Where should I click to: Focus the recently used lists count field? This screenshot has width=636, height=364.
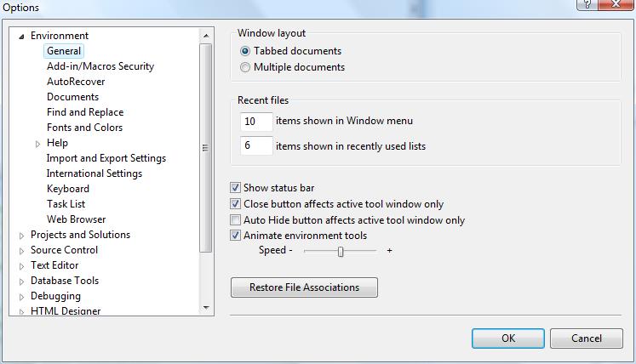point(256,145)
